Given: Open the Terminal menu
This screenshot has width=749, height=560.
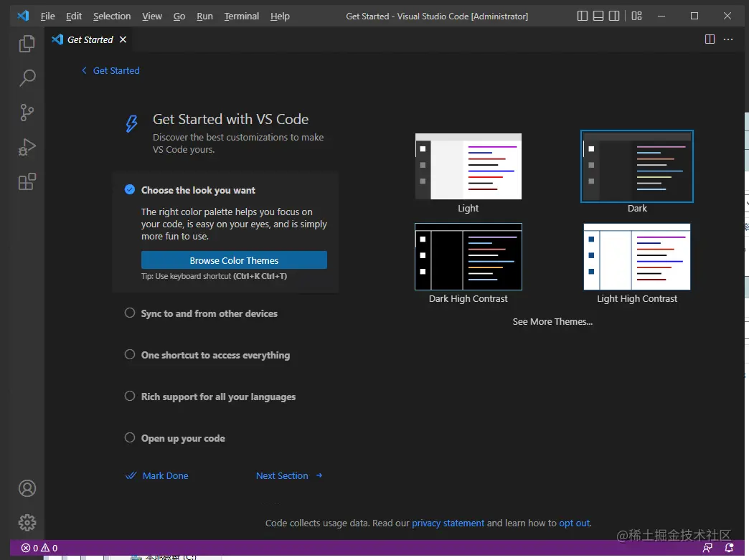Looking at the screenshot, I should [242, 16].
